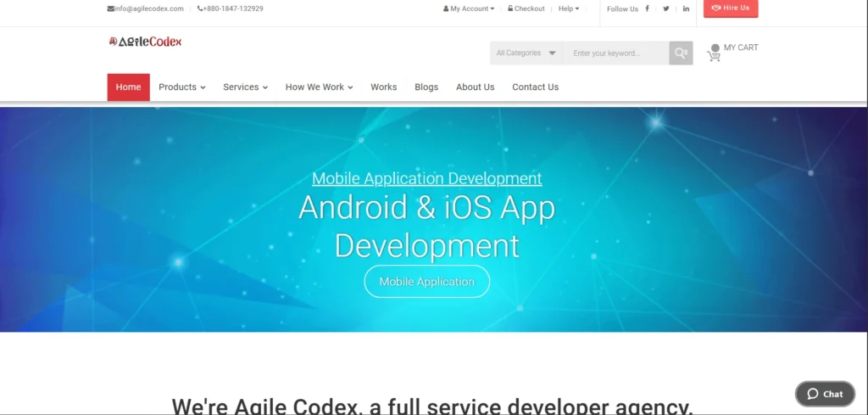Select the Home menu item
Viewport: 868px width, 415px height.
coord(129,87)
